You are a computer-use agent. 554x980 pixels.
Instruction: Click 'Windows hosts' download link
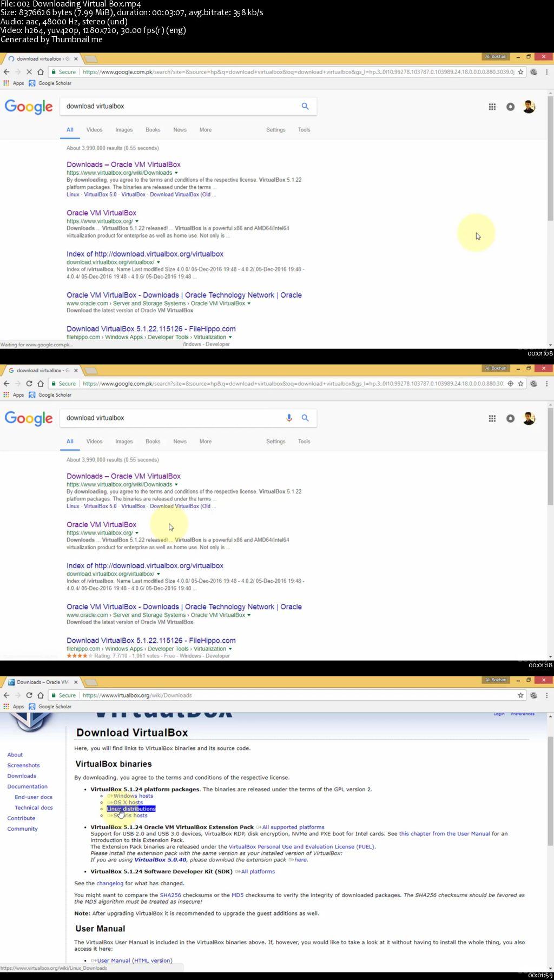coord(133,795)
